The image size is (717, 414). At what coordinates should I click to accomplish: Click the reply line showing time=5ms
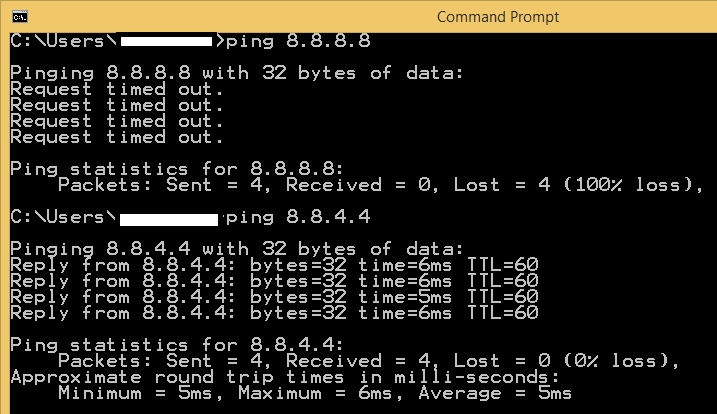tap(274, 297)
